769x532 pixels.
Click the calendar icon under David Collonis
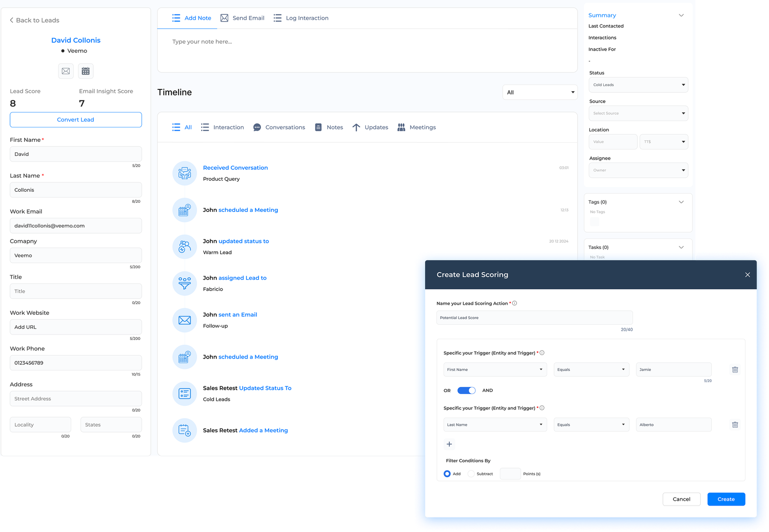[x=86, y=71]
